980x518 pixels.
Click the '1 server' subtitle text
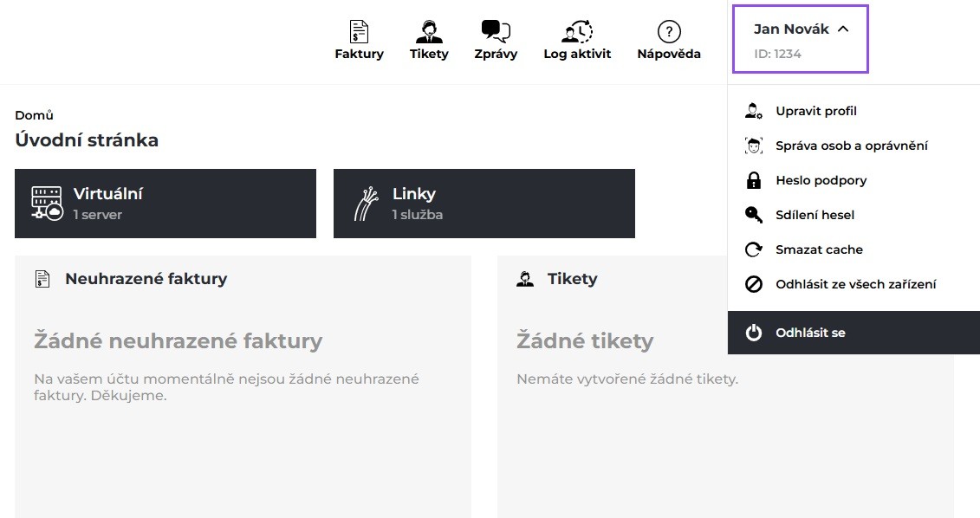[98, 214]
